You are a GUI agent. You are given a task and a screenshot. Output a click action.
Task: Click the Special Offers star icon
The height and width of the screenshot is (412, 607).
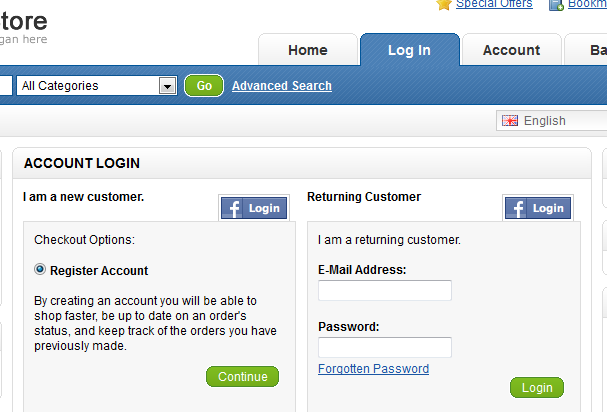pyautogui.click(x=444, y=5)
